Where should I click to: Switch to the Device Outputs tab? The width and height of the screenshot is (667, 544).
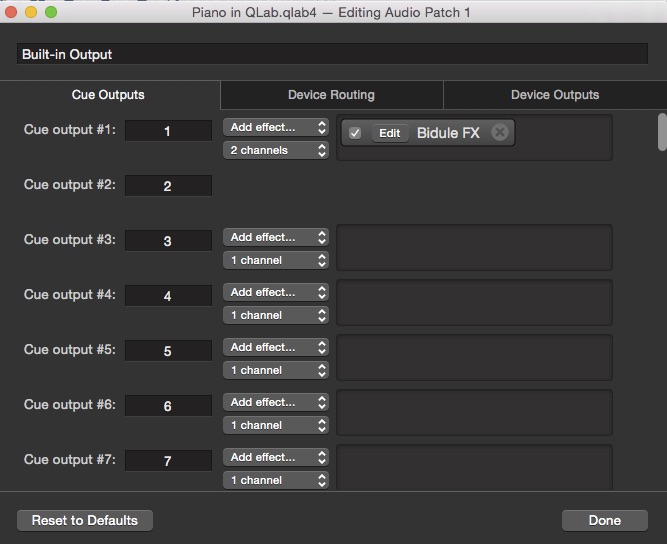coord(554,95)
